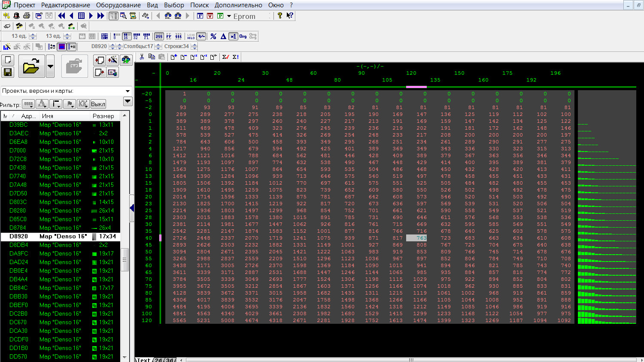
Task: Expand the 'Проекты, версии и карты' dropdown
Action: 128,91
